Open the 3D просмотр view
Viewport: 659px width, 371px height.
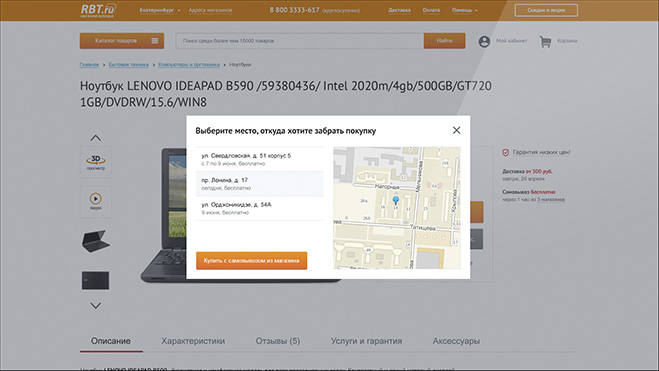96,162
